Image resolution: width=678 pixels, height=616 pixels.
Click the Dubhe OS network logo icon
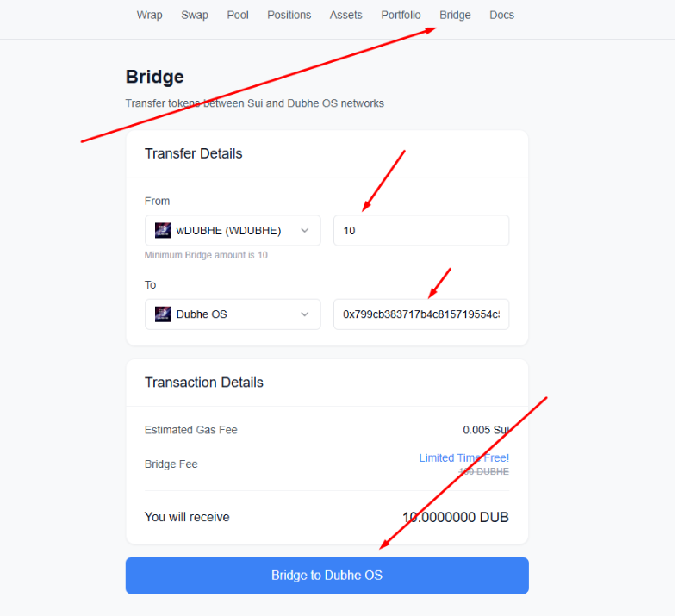coord(163,314)
